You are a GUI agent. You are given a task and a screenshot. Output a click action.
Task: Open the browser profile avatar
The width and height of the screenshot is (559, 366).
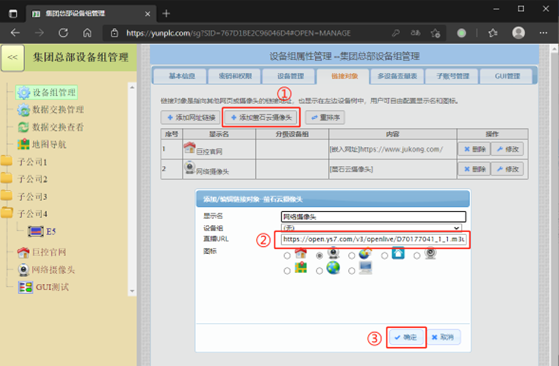(518, 33)
